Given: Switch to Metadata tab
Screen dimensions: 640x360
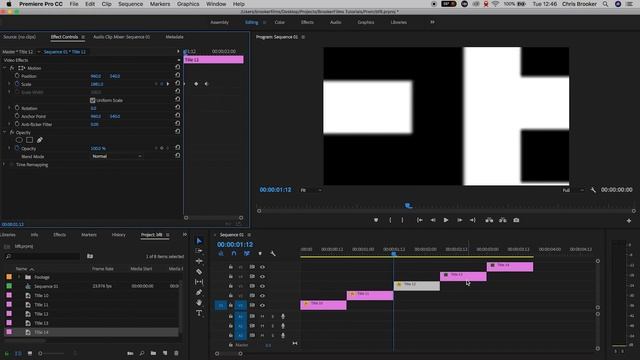Looking at the screenshot, I should (174, 37).
